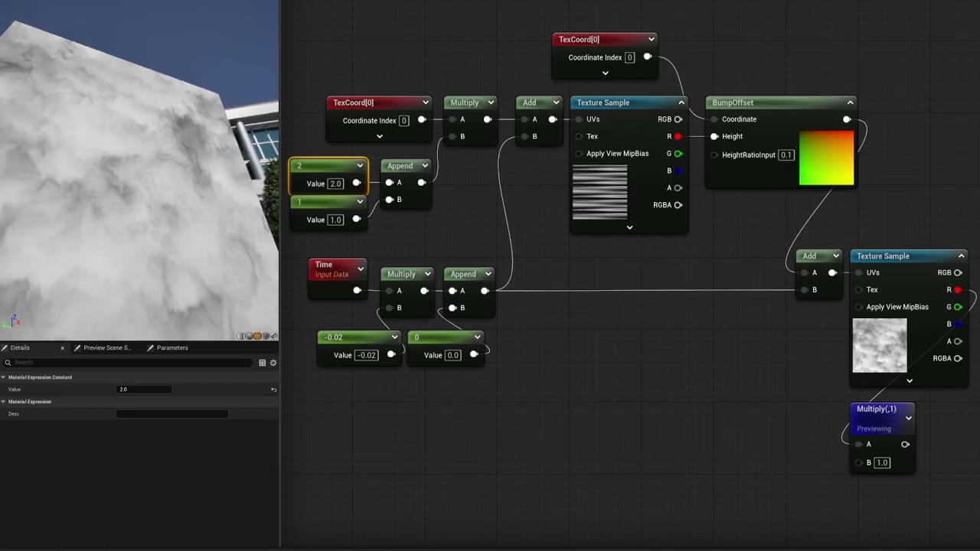Click BumpOffset red-green gradient preview

(x=826, y=158)
